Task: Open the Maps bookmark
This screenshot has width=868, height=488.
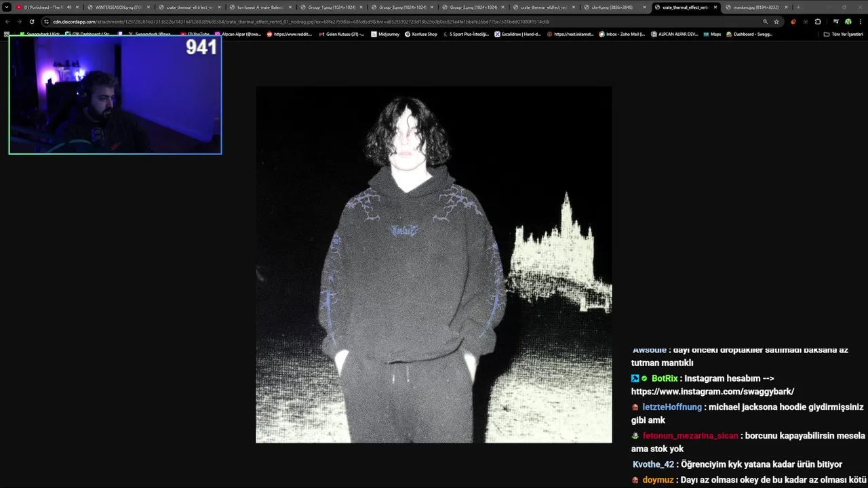Action: click(712, 34)
